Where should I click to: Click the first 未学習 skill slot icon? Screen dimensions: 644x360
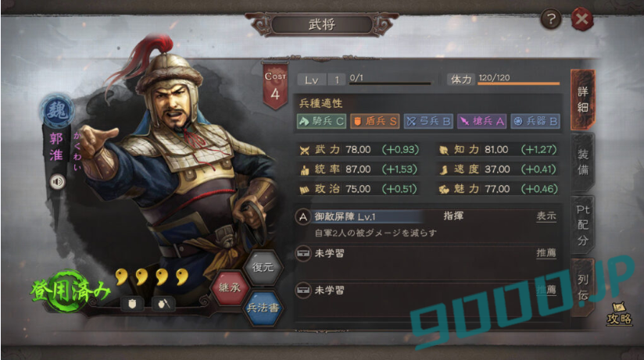(x=303, y=253)
